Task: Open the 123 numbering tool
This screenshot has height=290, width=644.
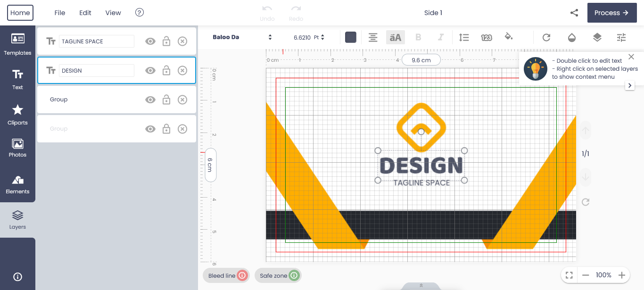Action: [x=487, y=37]
